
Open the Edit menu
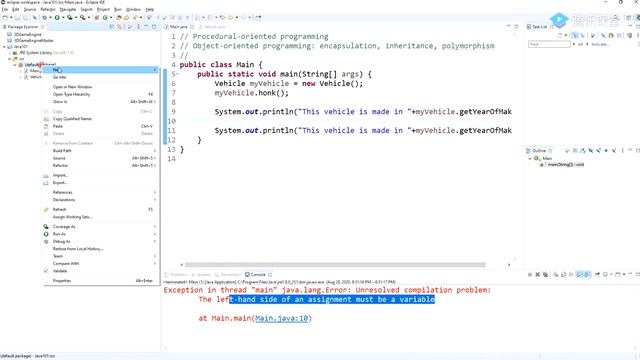pyautogui.click(x=16, y=9)
